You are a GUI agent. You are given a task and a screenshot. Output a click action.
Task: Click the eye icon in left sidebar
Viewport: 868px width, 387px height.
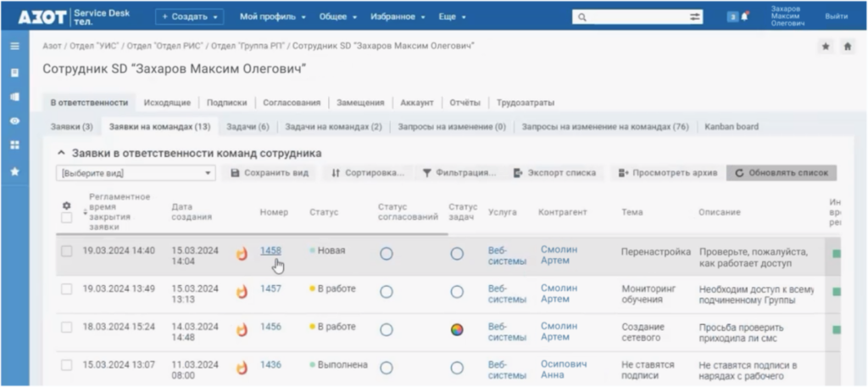14,121
